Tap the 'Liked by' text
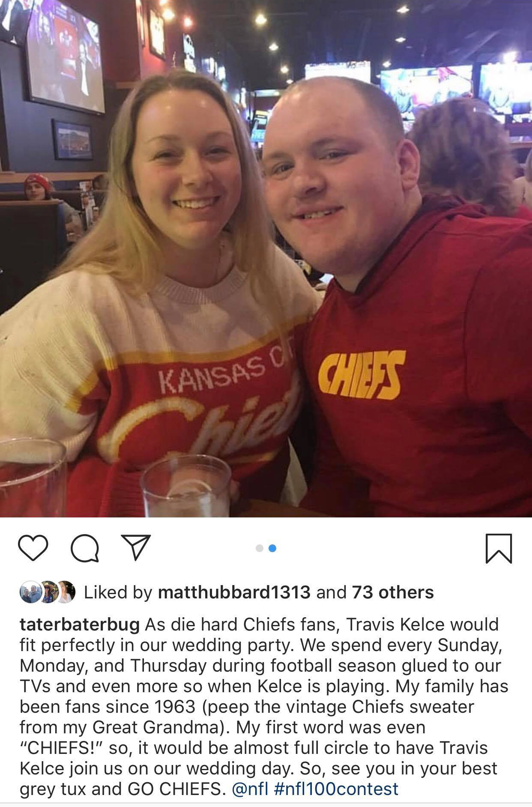The image size is (532, 807). tap(118, 592)
